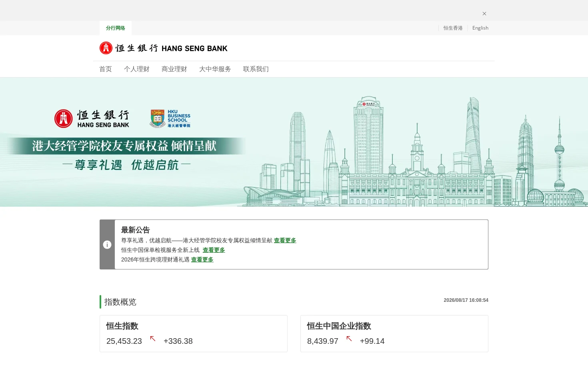
Task: Click the 最新公告 heading
Action: (x=136, y=230)
